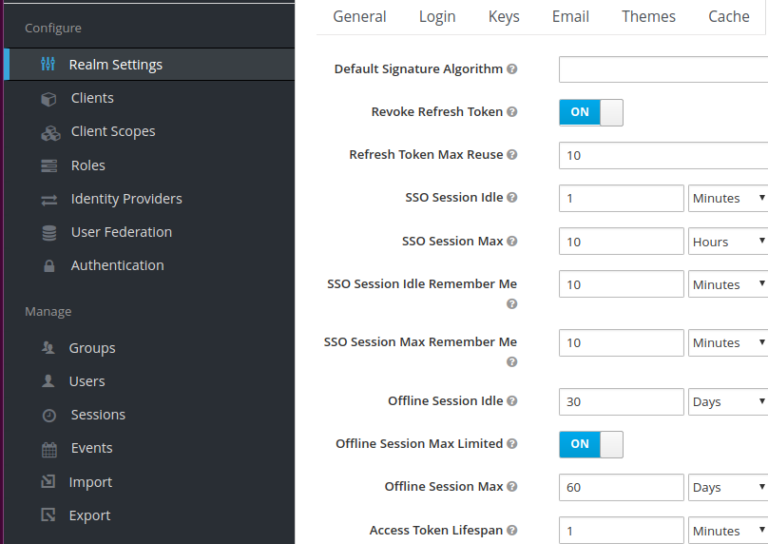
Task: Click the Sessions clock icon
Action: pos(49,416)
